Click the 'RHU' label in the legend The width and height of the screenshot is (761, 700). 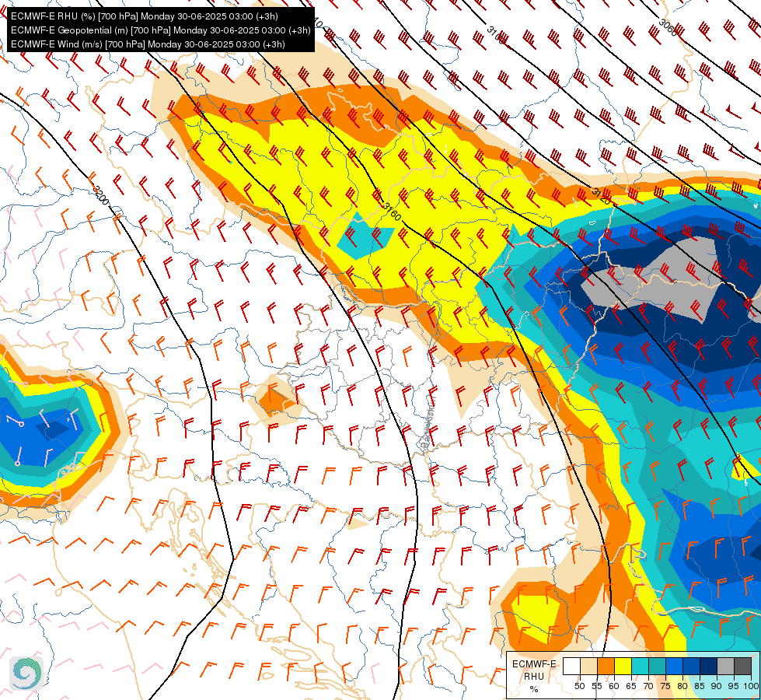pyautogui.click(x=534, y=676)
